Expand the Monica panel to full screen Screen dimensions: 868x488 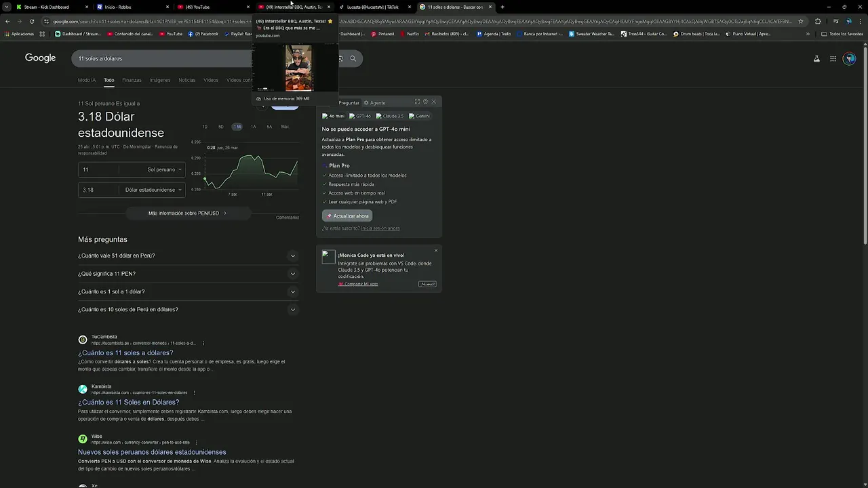[x=417, y=102]
